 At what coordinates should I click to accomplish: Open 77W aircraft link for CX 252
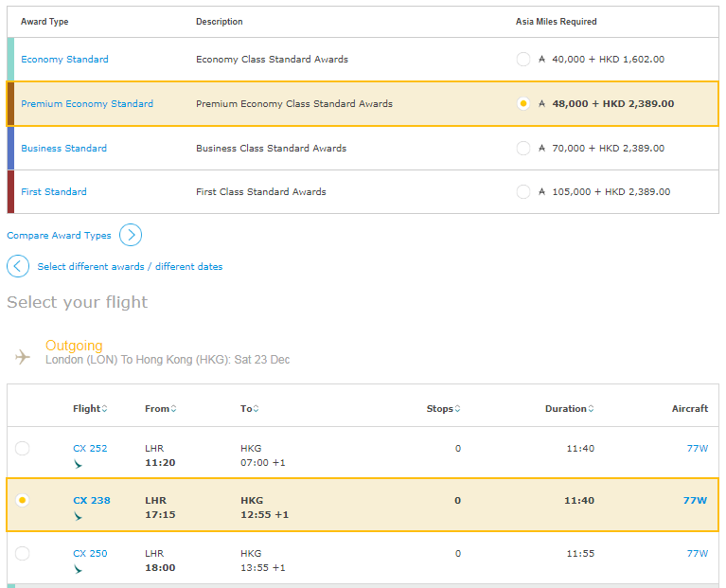(x=697, y=449)
